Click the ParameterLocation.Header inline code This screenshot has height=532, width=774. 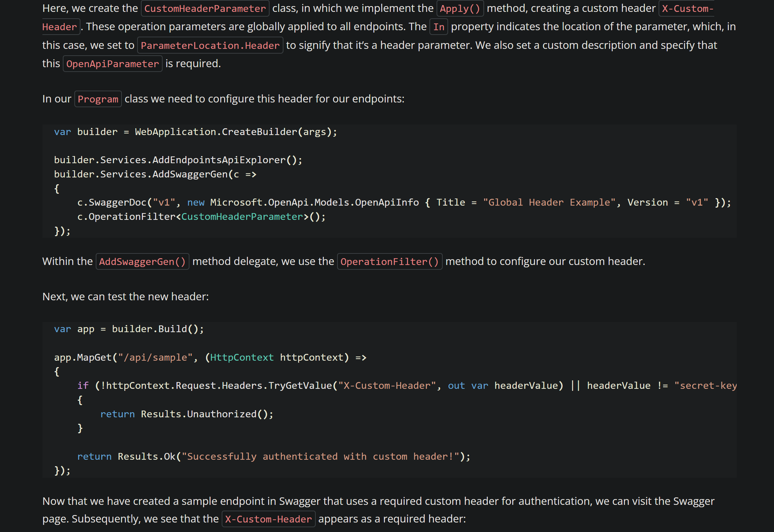pos(210,45)
